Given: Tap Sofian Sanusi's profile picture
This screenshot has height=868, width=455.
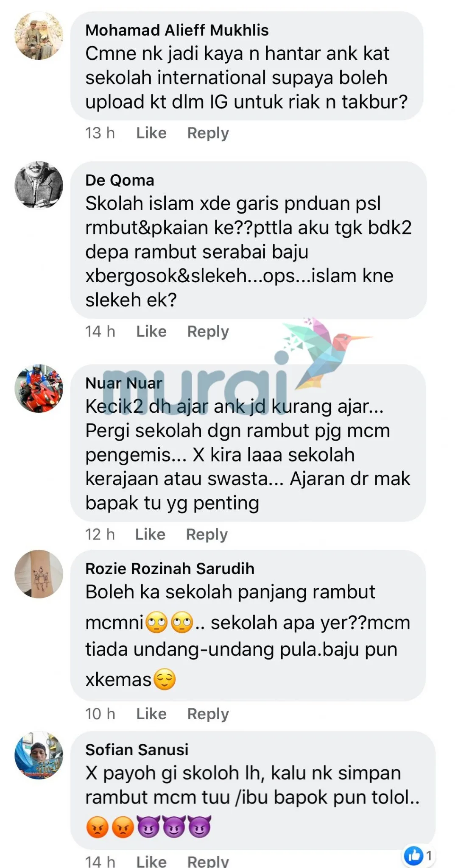Looking at the screenshot, I should pyautogui.click(x=39, y=755).
